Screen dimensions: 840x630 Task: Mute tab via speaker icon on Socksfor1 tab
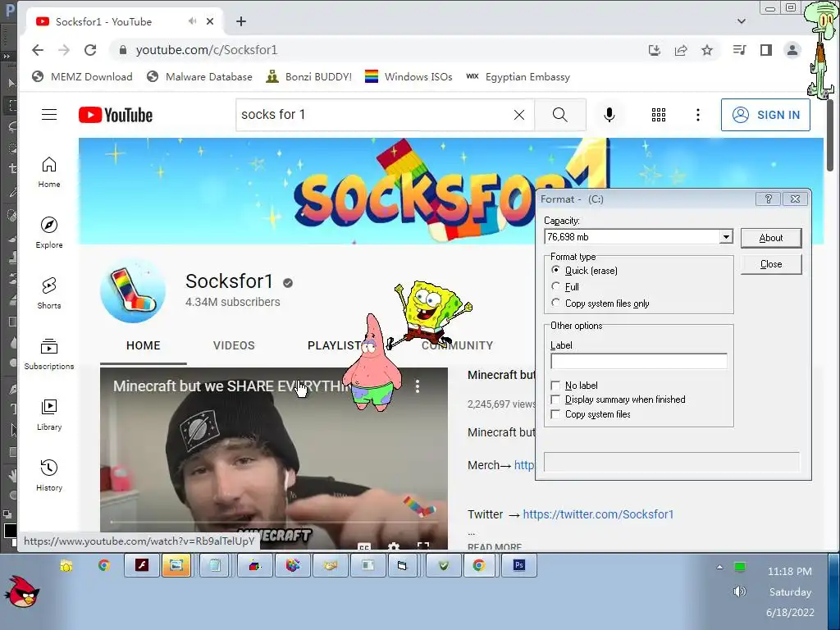tap(192, 21)
